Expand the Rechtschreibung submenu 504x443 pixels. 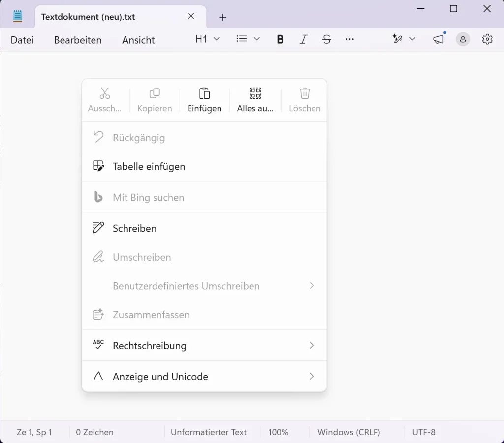[204, 346]
